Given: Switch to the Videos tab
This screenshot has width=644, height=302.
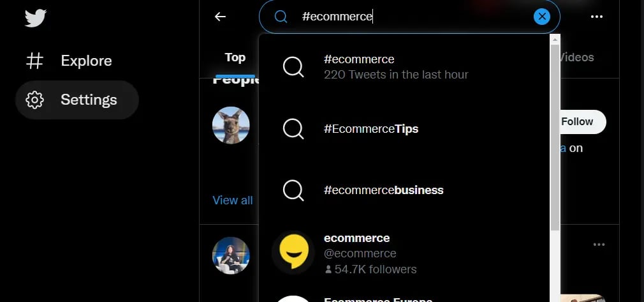Looking at the screenshot, I should tap(576, 57).
